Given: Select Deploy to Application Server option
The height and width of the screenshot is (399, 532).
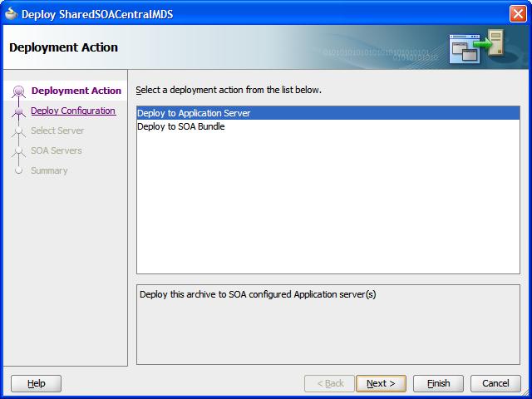Looking at the screenshot, I should click(328, 113).
